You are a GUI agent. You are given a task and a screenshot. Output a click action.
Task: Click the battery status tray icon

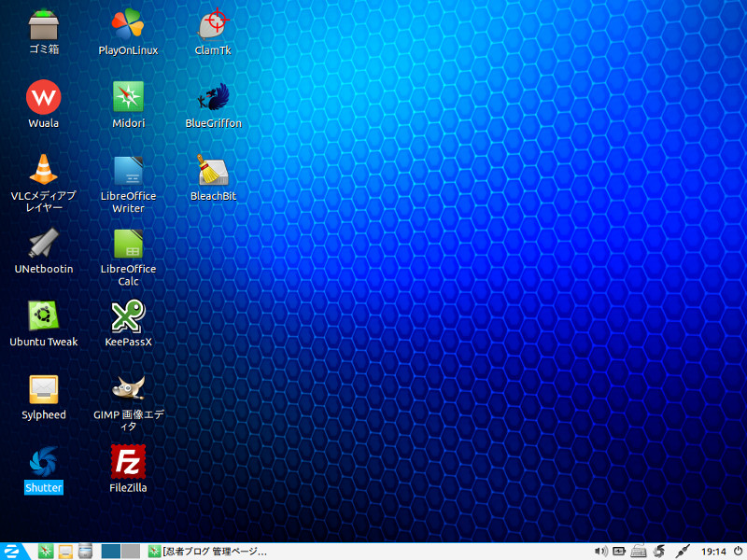click(x=619, y=552)
